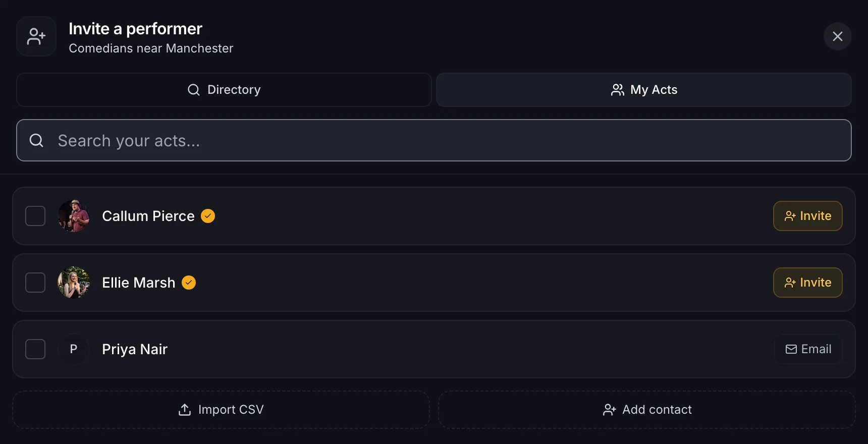This screenshot has height=444, width=868.
Task: Click the magnifier icon in the search field
Action: pyautogui.click(x=36, y=140)
